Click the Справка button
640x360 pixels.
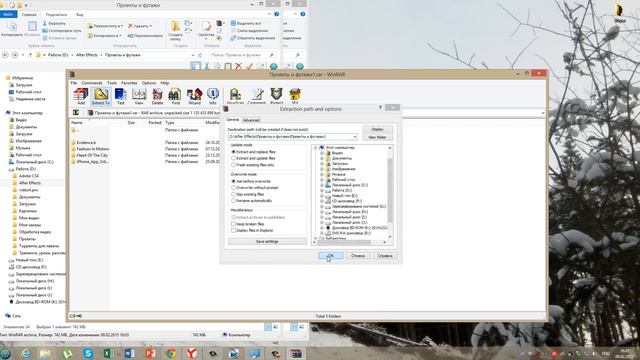tap(384, 256)
